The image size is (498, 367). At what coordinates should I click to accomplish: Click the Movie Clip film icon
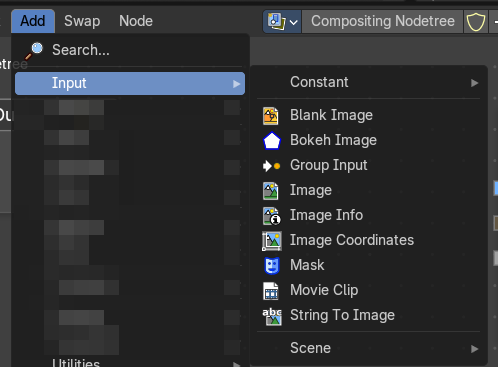click(271, 291)
